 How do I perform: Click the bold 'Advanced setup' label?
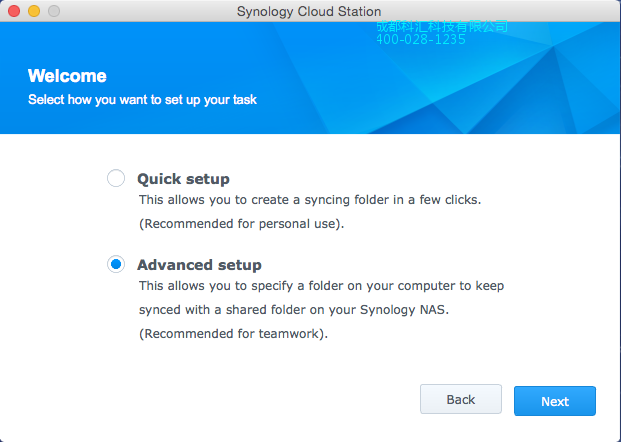click(199, 265)
